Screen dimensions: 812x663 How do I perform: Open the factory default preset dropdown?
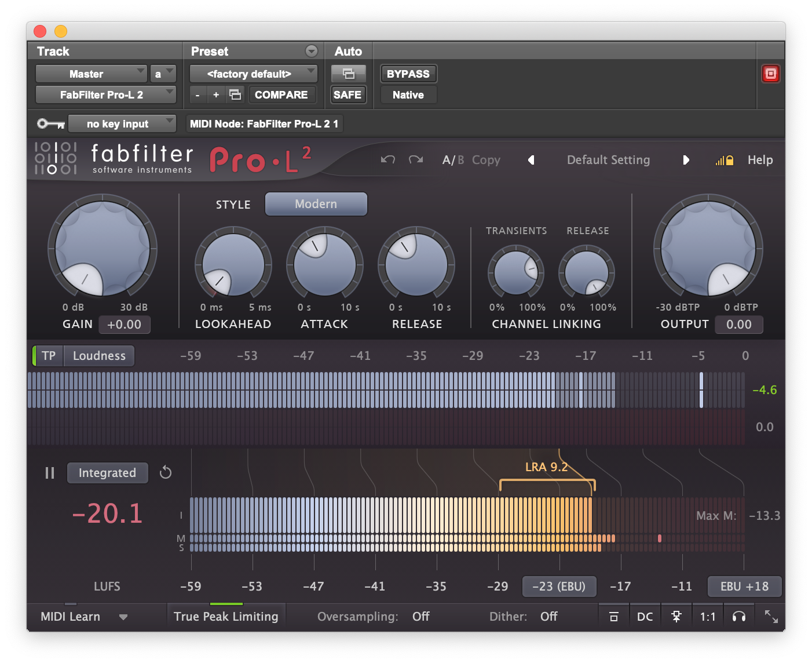[x=253, y=74]
